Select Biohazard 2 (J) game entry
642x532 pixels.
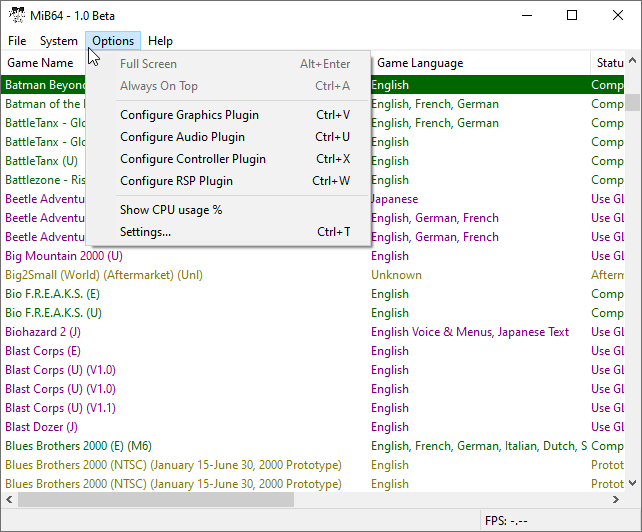(x=42, y=332)
